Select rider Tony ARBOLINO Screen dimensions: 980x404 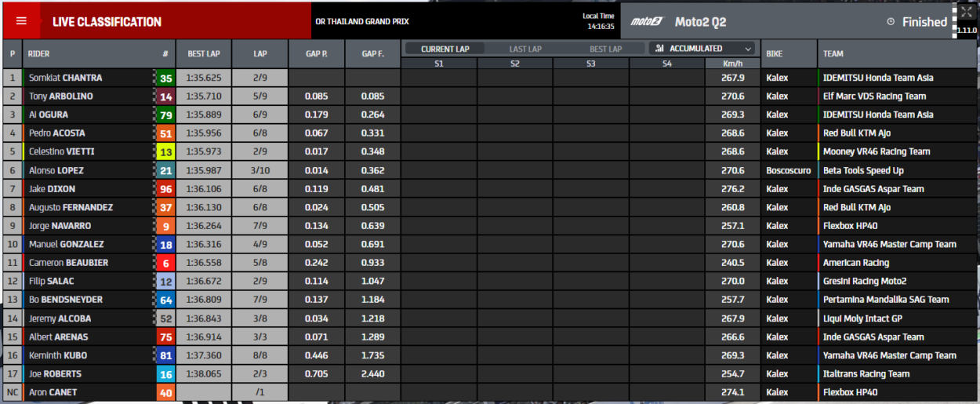(60, 96)
